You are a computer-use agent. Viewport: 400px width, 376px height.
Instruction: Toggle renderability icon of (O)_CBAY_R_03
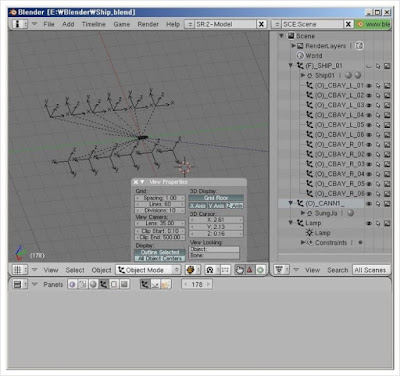387,164
